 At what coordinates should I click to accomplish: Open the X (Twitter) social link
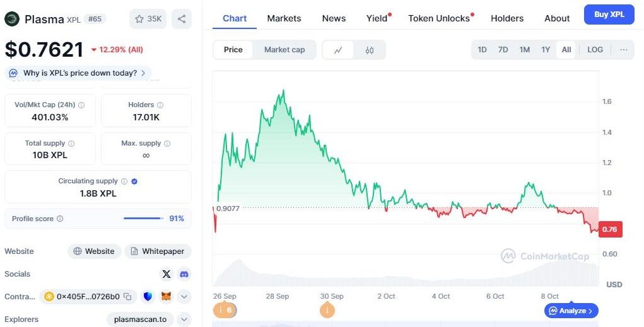point(167,274)
